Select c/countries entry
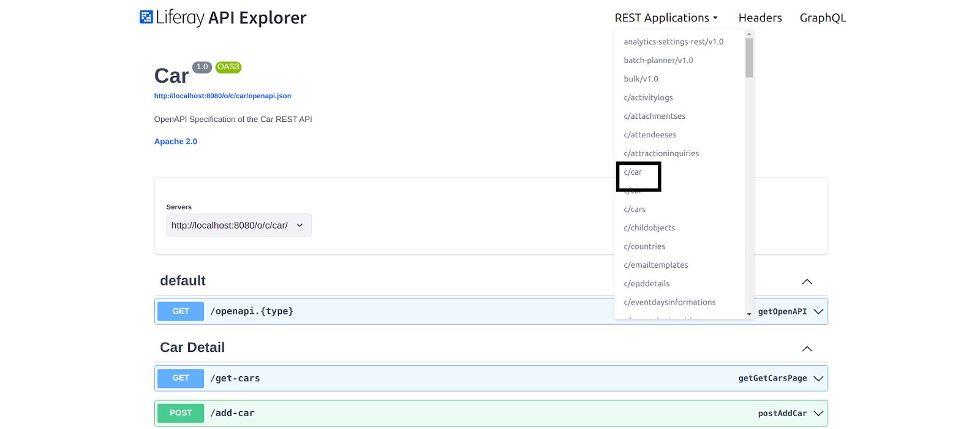This screenshot has height=429, width=980. point(644,246)
